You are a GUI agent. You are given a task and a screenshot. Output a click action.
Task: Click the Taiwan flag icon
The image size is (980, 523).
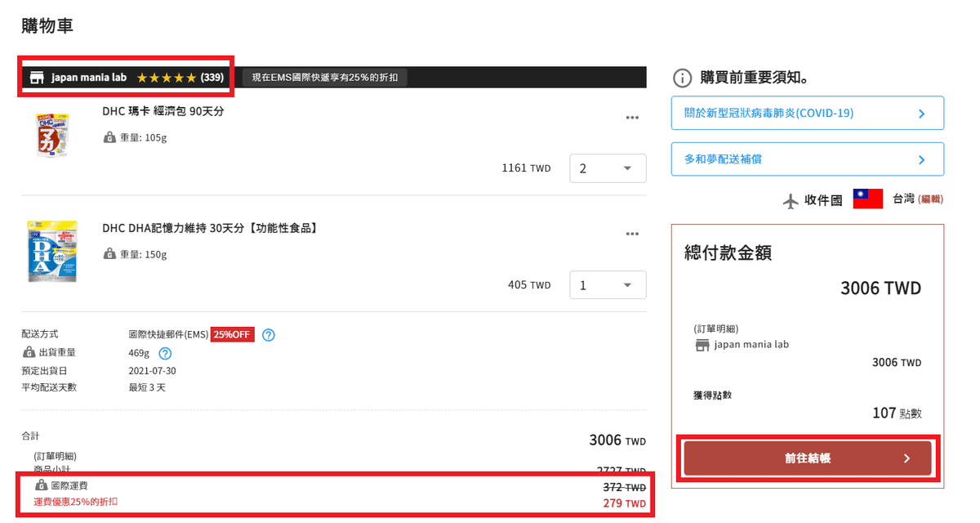(x=867, y=199)
